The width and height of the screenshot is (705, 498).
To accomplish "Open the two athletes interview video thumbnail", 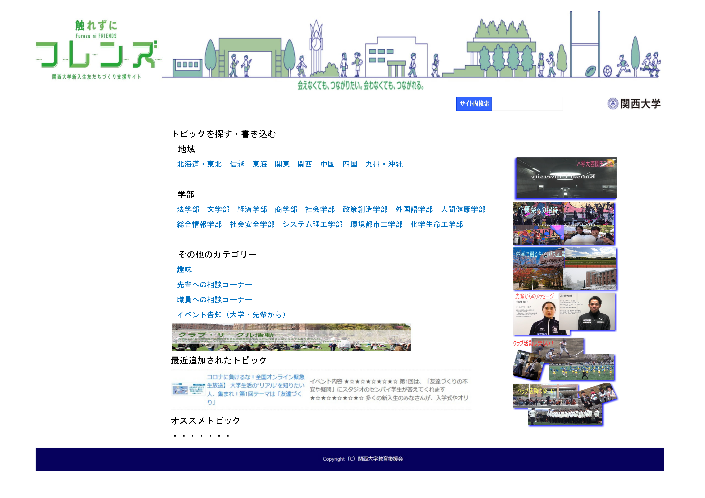I will [565, 314].
